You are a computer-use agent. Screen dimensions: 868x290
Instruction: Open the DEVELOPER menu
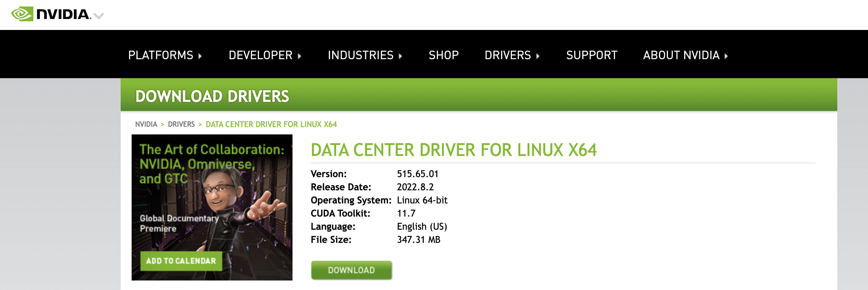point(260,55)
